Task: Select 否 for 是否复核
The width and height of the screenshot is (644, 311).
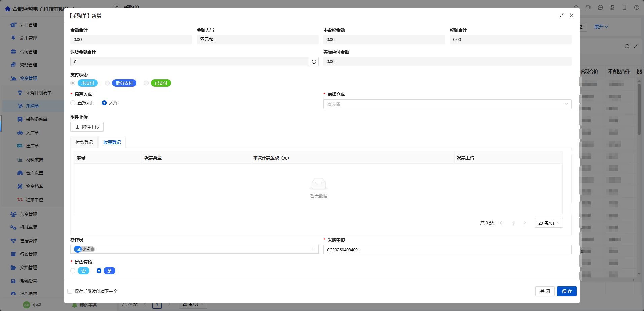Action: (x=73, y=271)
